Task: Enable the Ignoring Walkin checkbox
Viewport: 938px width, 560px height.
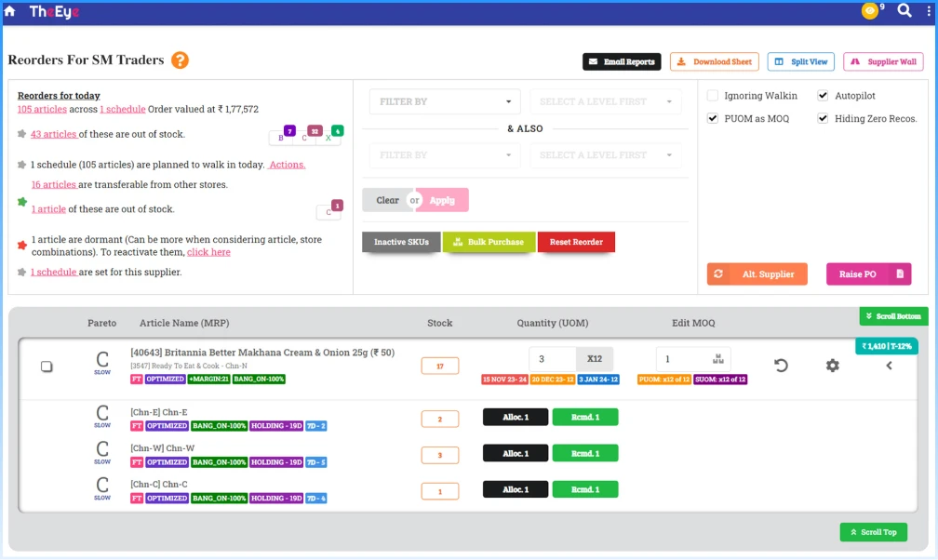Action: [x=713, y=95]
